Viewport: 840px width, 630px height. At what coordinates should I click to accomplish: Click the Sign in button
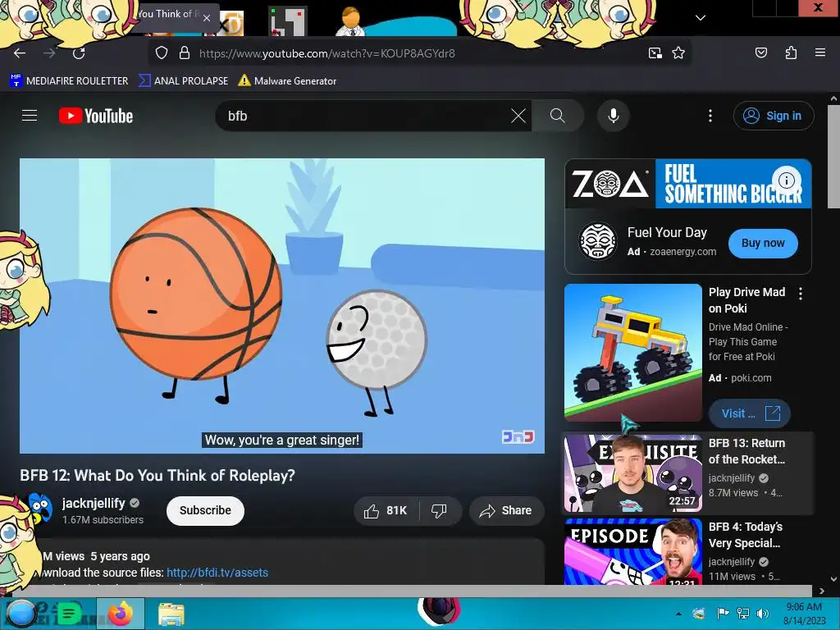773,116
